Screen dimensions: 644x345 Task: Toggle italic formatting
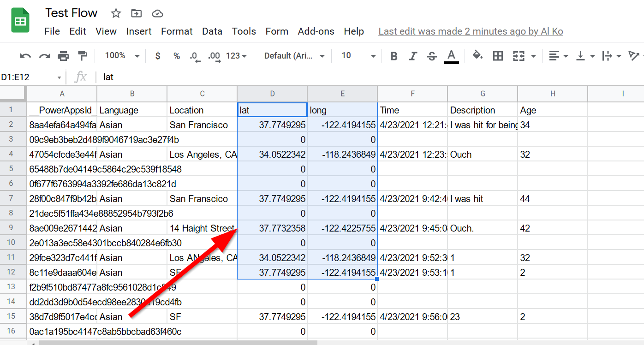coord(413,56)
